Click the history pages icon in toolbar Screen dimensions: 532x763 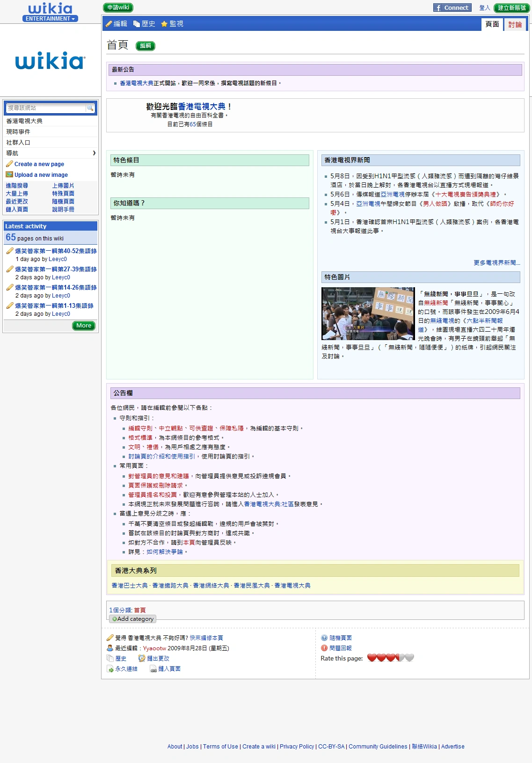click(x=137, y=24)
